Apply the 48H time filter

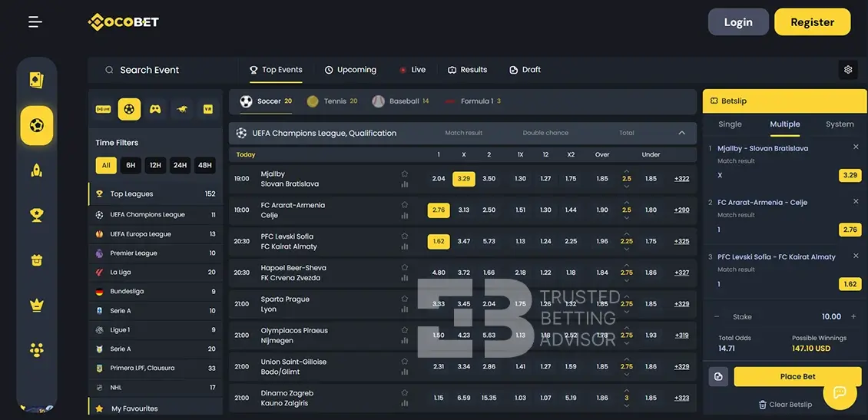point(205,165)
